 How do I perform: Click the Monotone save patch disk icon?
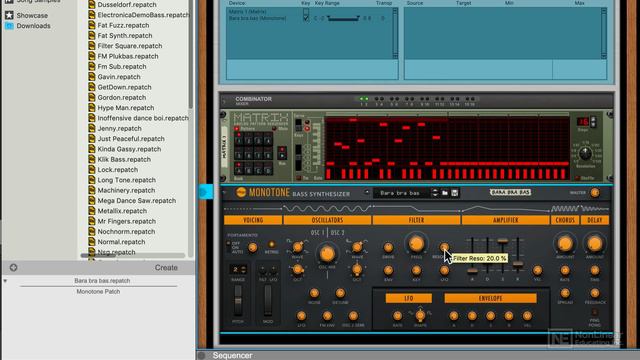[x=454, y=193]
